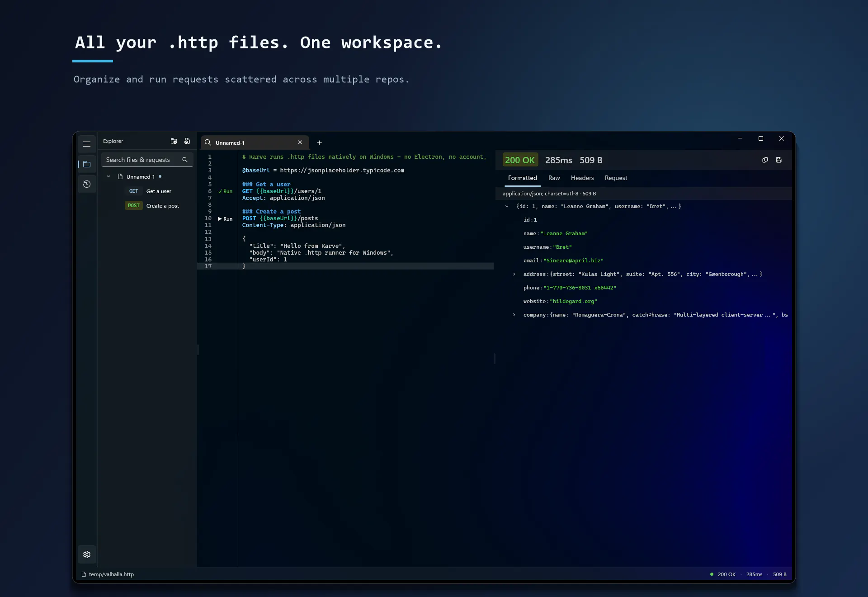The image size is (868, 597).
Task: Click the new file icon in Explorer
Action: tap(187, 141)
